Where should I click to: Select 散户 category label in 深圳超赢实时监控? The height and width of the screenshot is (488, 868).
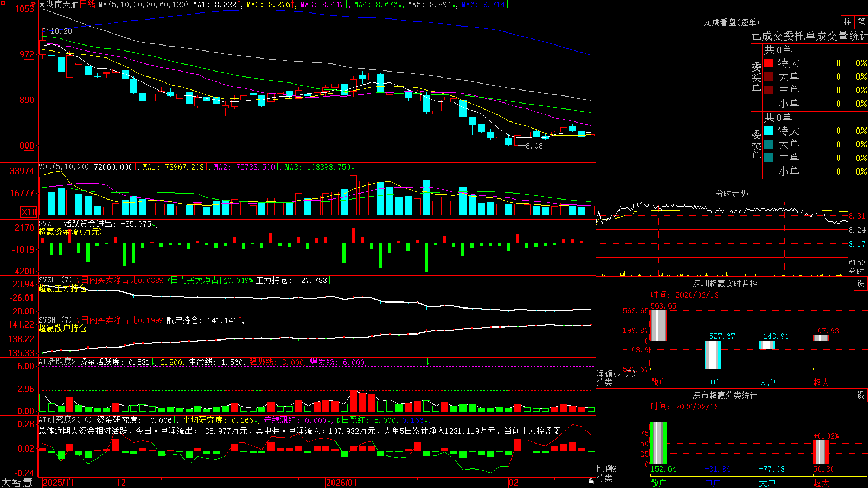[x=658, y=382]
